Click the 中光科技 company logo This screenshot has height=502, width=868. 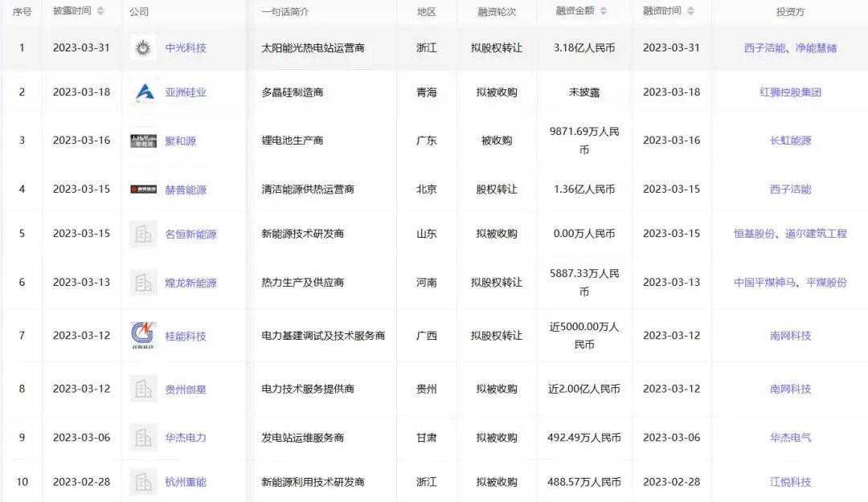click(x=142, y=48)
